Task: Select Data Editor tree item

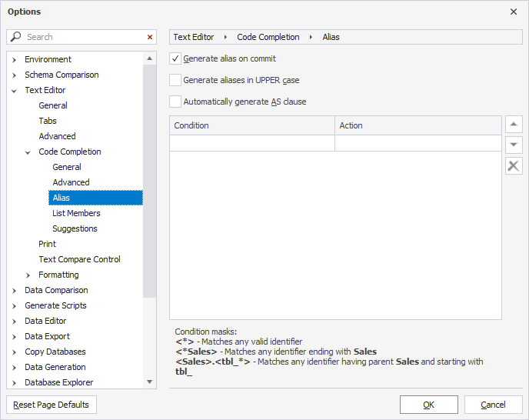Action: 45,321
